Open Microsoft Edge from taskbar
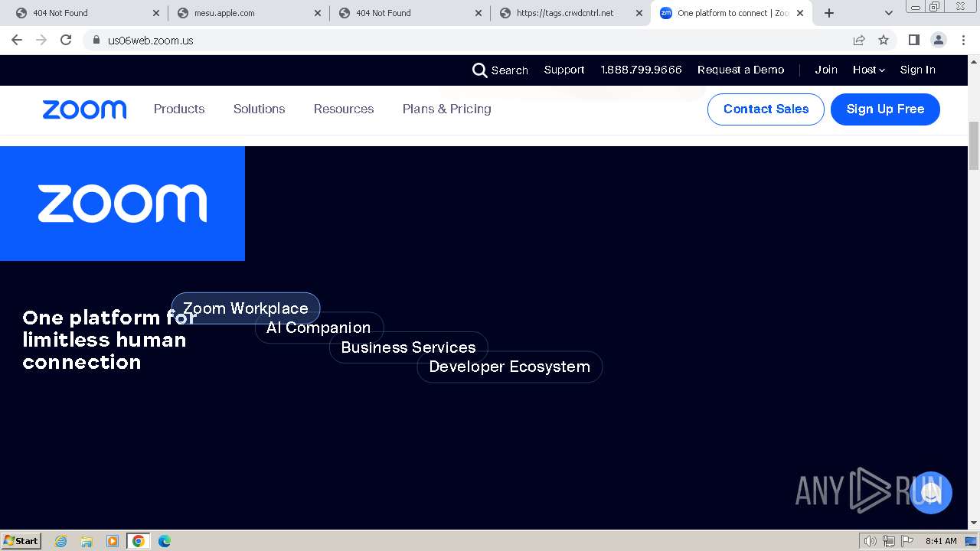Viewport: 980px width, 551px height. (x=165, y=541)
